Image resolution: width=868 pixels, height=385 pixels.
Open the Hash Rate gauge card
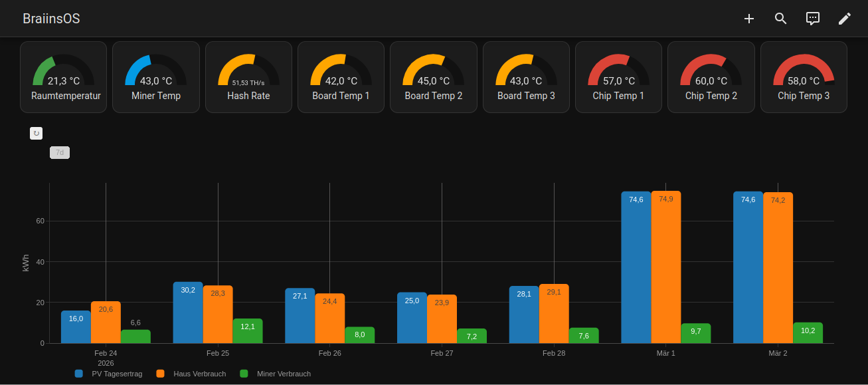[x=248, y=77]
